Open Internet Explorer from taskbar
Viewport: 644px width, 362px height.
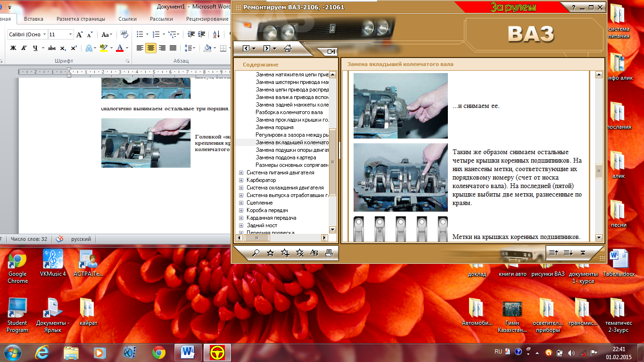pos(42,352)
